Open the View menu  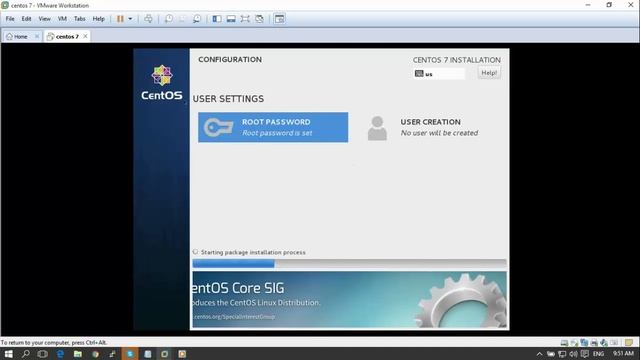tap(44, 19)
